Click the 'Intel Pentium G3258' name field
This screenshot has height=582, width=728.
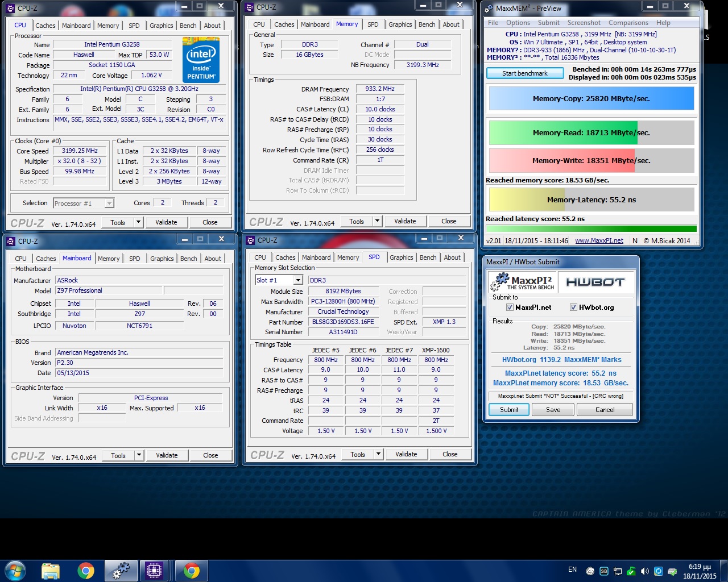[112, 44]
